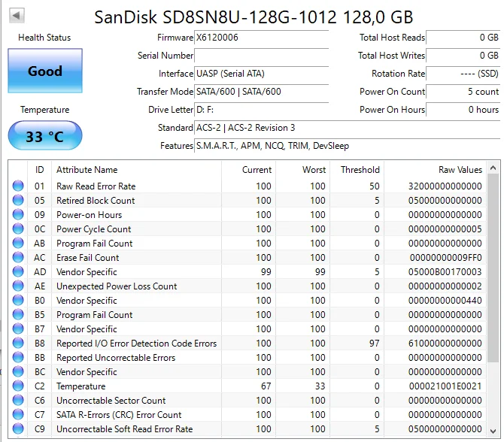Image resolution: width=504 pixels, height=442 pixels.
Task: Select the Retired Block Count attribute name
Action: 96,201
